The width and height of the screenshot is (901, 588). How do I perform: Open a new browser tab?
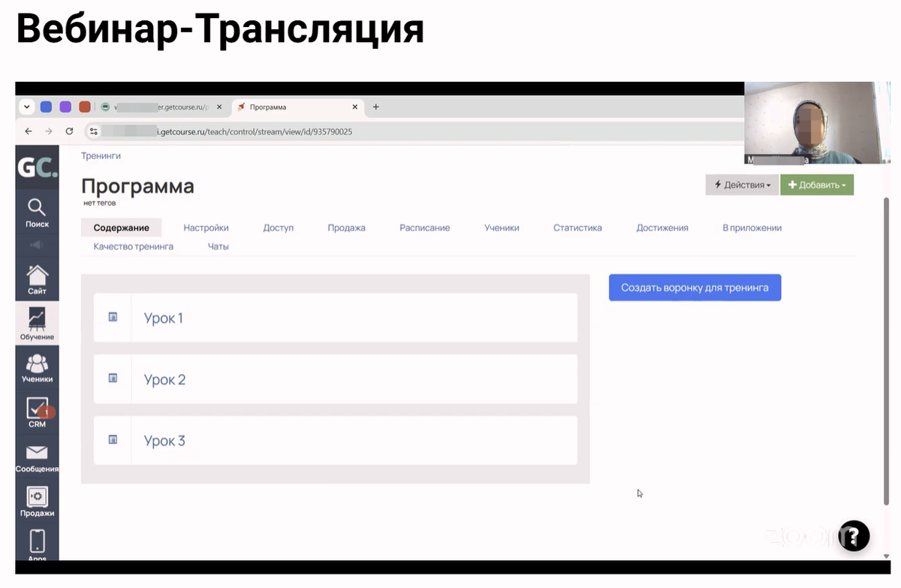coord(376,107)
